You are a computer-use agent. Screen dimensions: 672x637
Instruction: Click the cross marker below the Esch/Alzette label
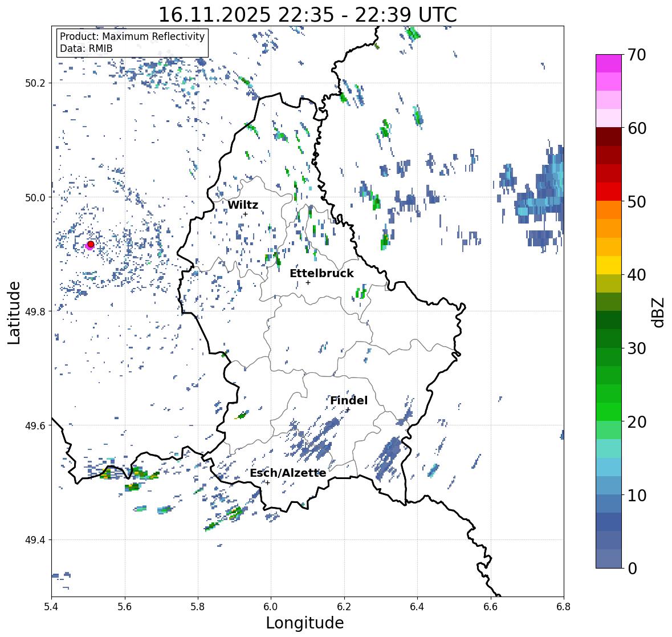(x=267, y=482)
